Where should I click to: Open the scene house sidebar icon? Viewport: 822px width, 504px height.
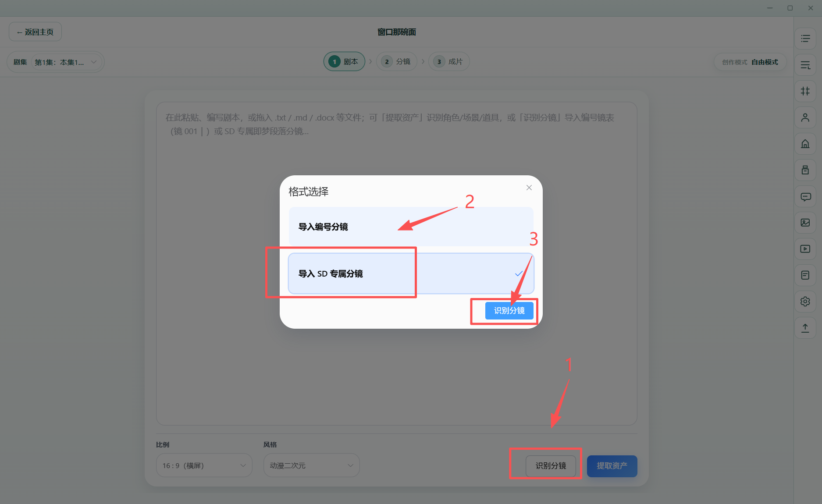click(x=805, y=144)
